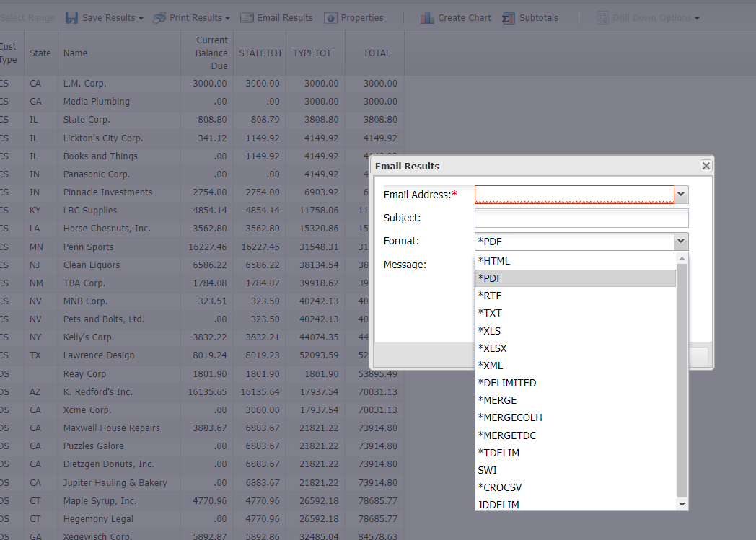Click the Drill Down Options icon
The width and height of the screenshot is (756, 540).
tap(602, 18)
